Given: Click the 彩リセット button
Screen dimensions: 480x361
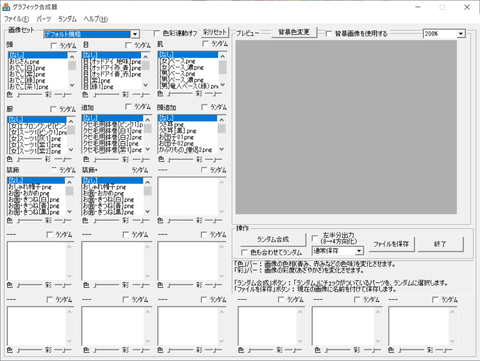Looking at the screenshot, I should 215,32.
